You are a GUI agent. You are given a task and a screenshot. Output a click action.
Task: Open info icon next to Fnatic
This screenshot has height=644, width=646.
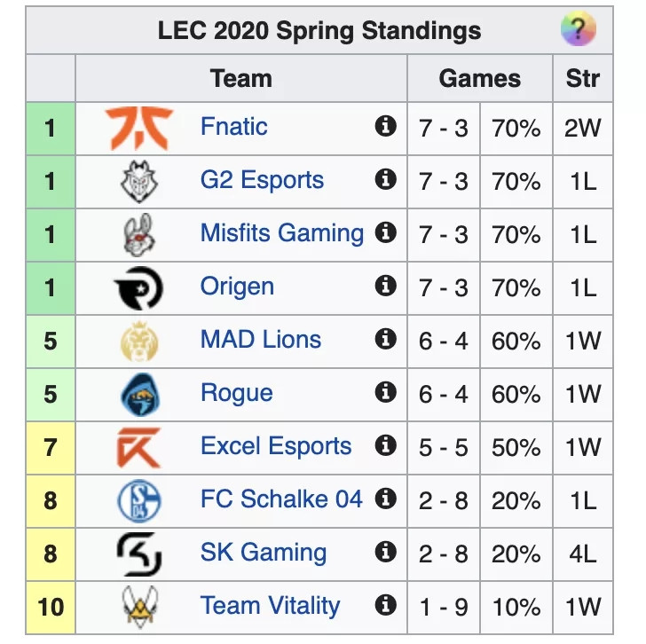click(386, 126)
